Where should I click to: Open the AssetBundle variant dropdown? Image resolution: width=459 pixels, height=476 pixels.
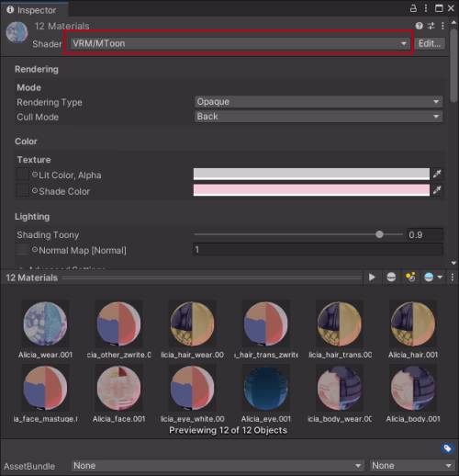pyautogui.click(x=412, y=466)
